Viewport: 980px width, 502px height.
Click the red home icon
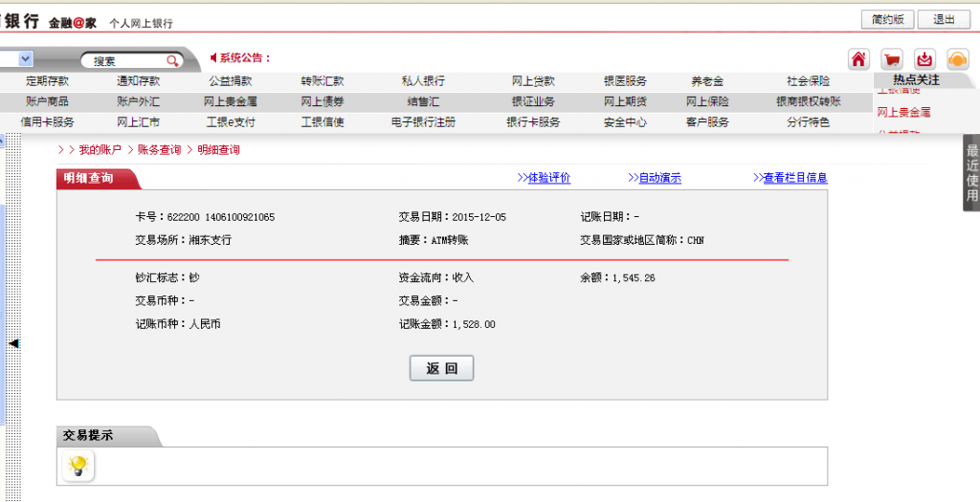(858, 58)
